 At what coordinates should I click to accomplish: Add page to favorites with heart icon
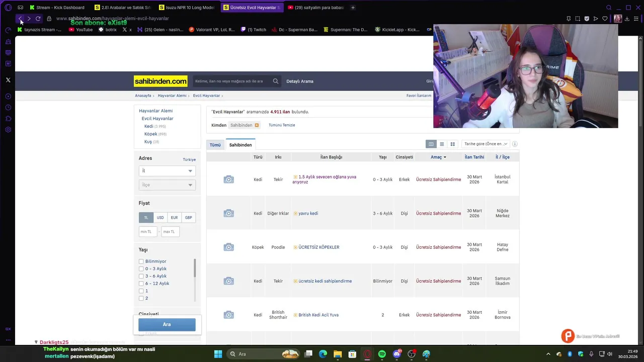(605, 19)
